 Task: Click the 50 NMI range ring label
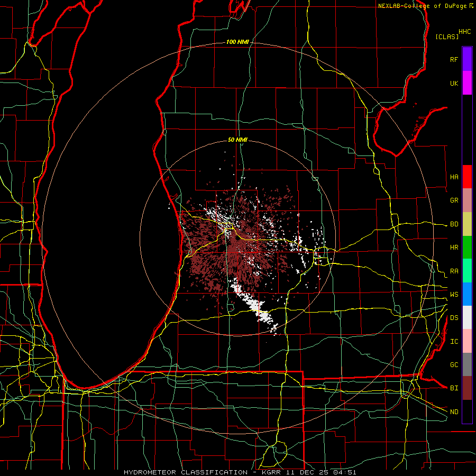[x=237, y=140]
